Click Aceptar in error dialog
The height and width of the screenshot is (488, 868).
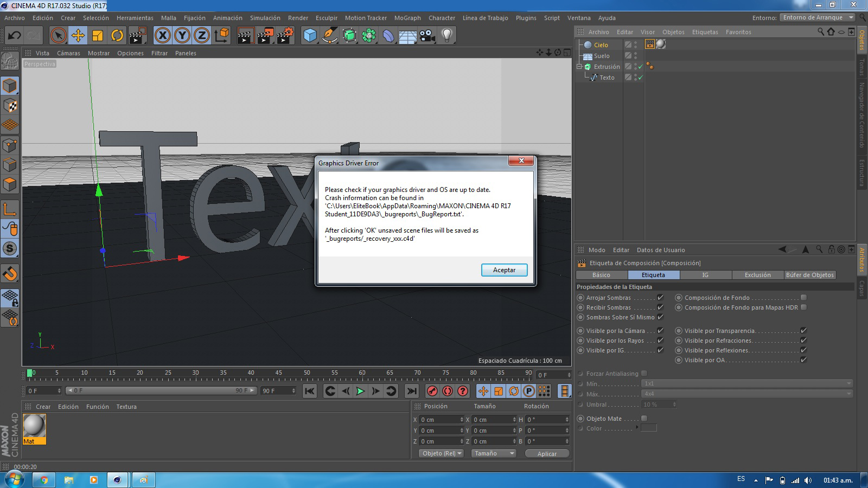504,270
